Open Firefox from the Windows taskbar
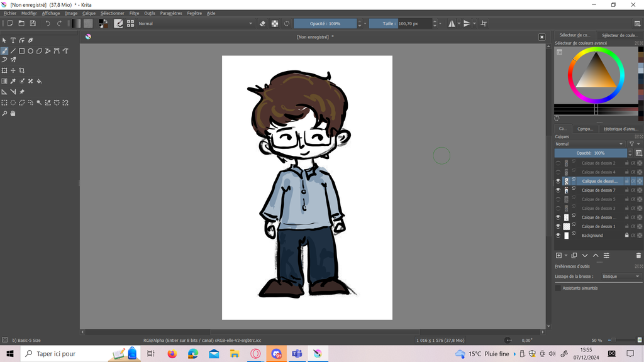 tap(172, 354)
